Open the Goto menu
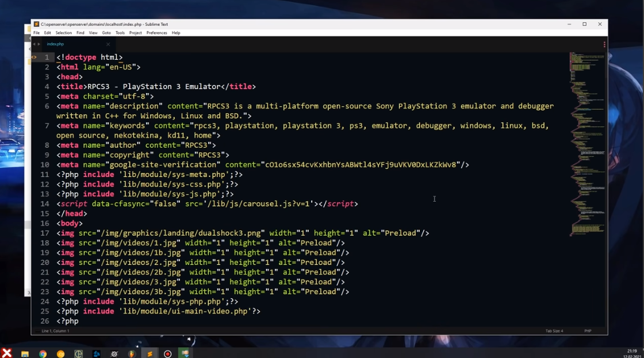Viewport: 644px width, 358px height. click(x=106, y=33)
